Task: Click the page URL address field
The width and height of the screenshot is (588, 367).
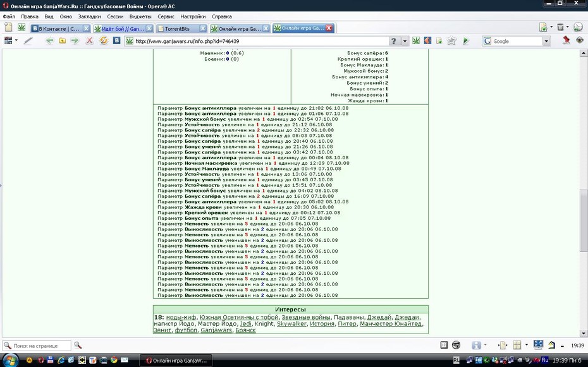Action: pos(257,41)
